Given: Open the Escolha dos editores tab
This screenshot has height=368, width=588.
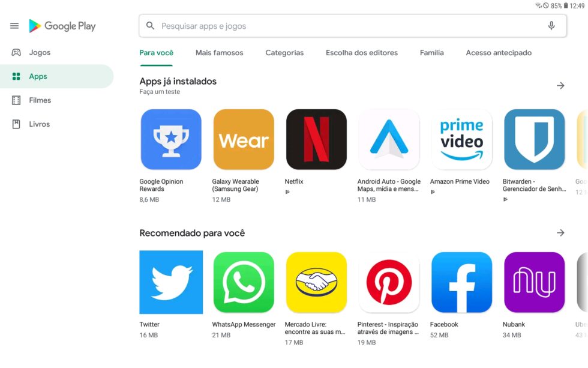Looking at the screenshot, I should point(361,53).
